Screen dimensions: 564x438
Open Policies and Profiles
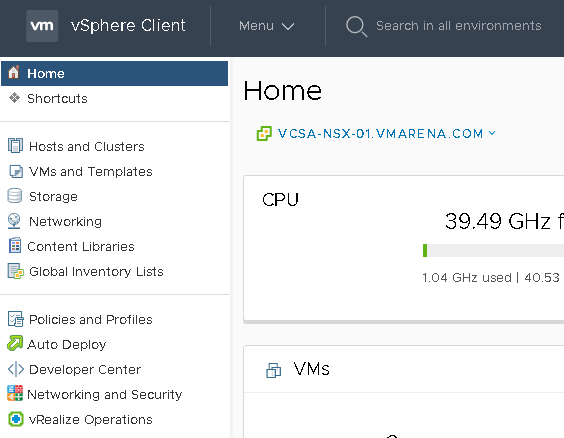tap(91, 319)
